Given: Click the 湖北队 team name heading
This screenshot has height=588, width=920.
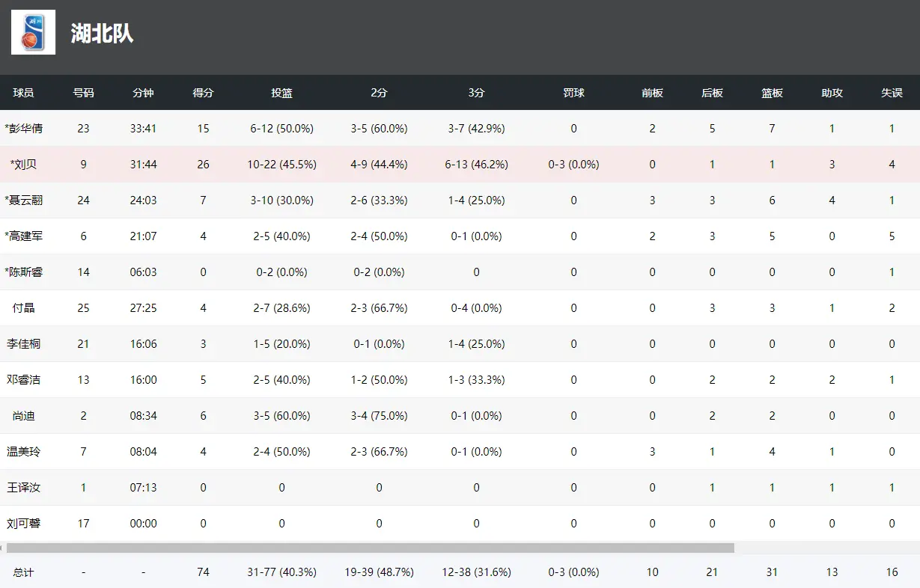Looking at the screenshot, I should pyautogui.click(x=102, y=34).
